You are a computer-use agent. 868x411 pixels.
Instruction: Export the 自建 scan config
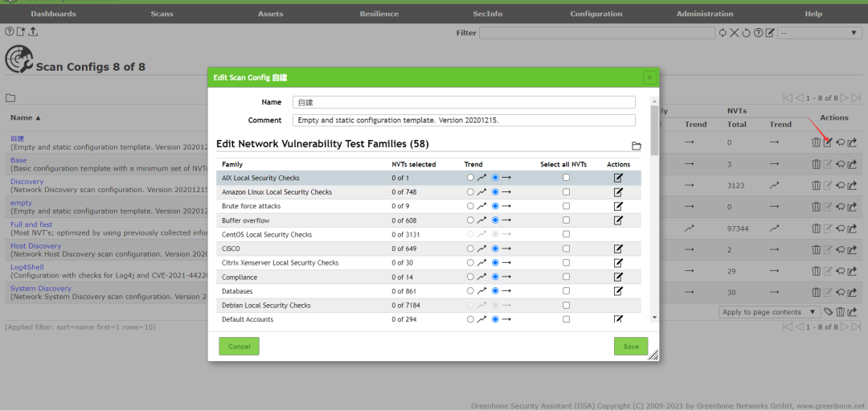coord(853,142)
